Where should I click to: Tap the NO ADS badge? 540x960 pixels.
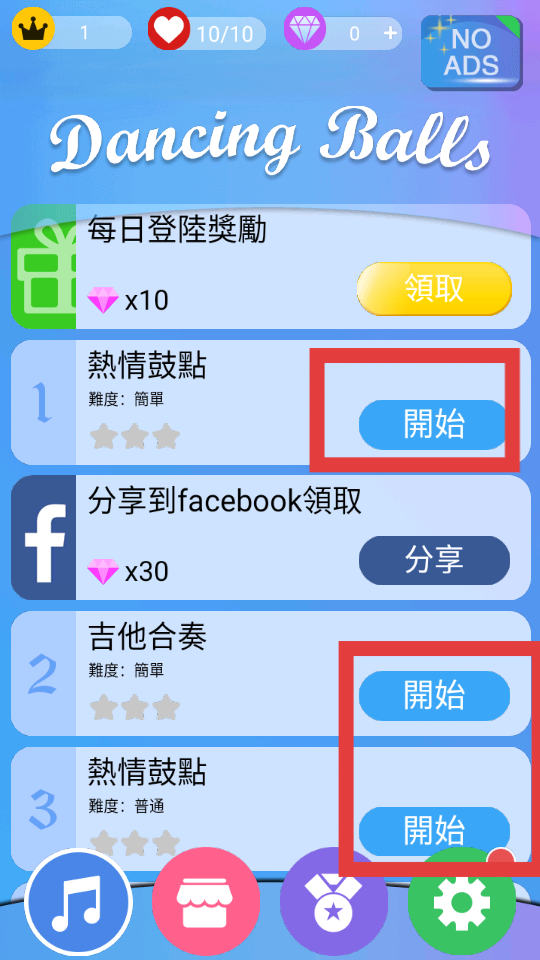click(471, 53)
